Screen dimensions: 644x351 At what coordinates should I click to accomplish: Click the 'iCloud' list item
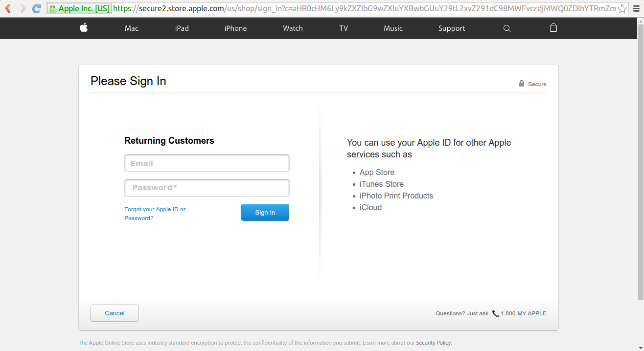pos(370,207)
